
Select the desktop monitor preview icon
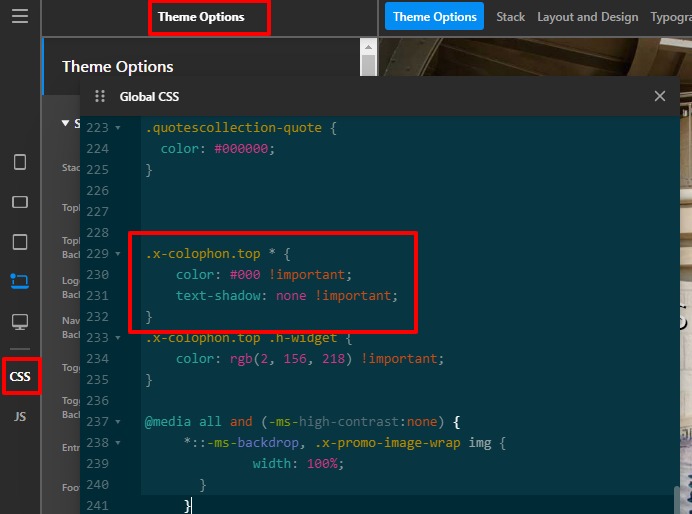[20, 322]
